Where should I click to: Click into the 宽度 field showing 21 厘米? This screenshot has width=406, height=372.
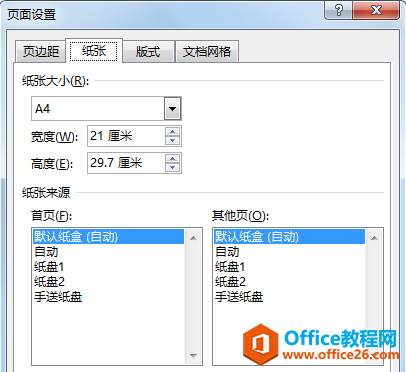pyautogui.click(x=126, y=136)
